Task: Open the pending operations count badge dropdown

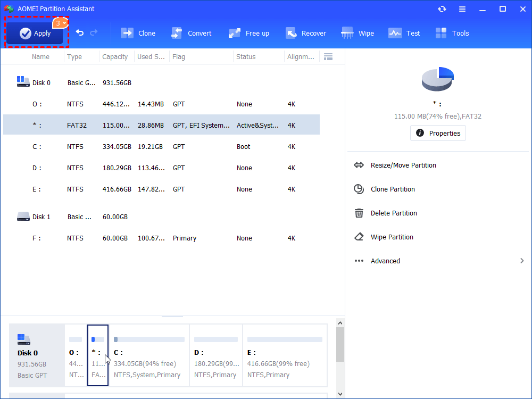Action: point(61,23)
